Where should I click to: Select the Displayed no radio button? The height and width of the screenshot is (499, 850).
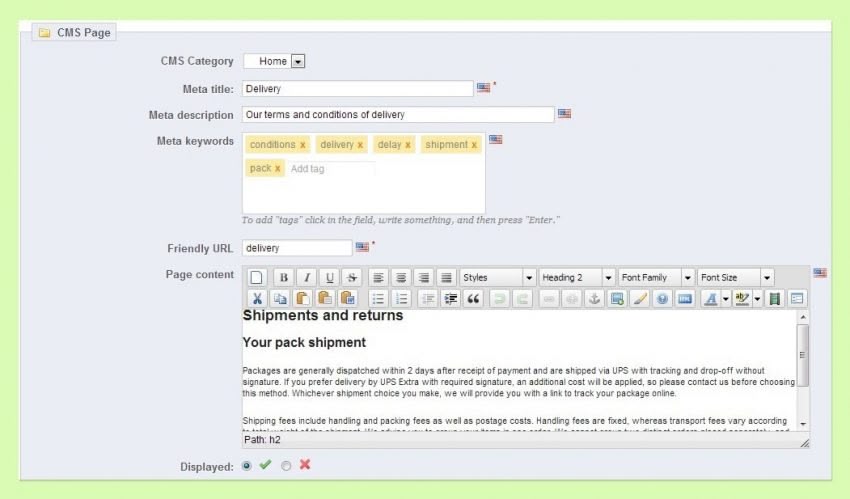click(x=286, y=465)
